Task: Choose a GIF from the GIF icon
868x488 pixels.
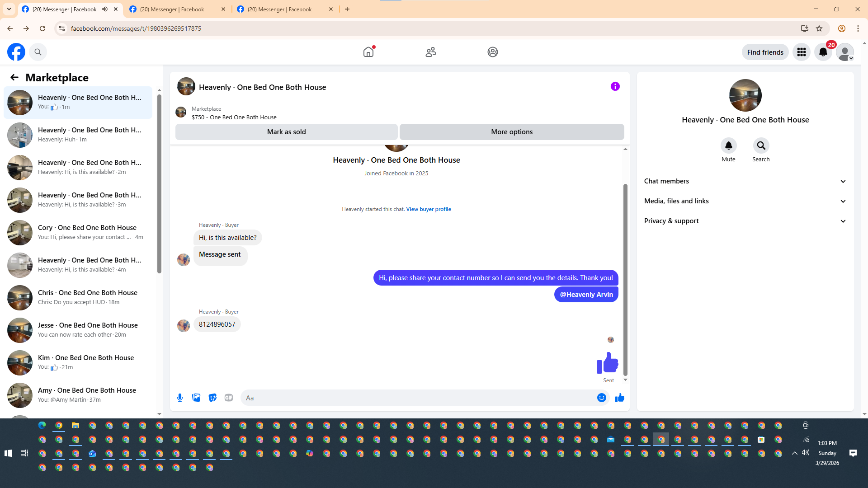Action: pyautogui.click(x=229, y=398)
